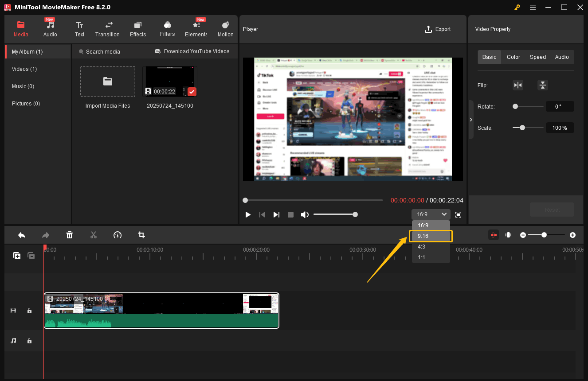Open the Filters tab
Screen dimensions: 588x381
[167, 29]
